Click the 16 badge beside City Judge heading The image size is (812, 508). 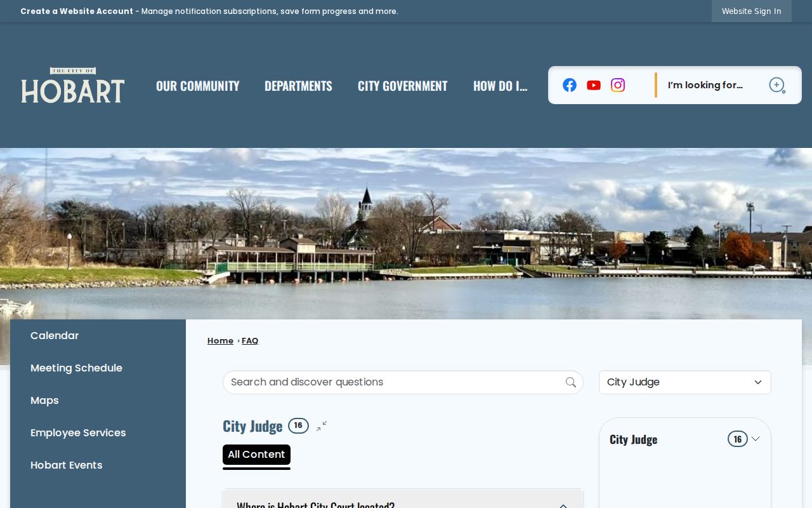(x=298, y=425)
